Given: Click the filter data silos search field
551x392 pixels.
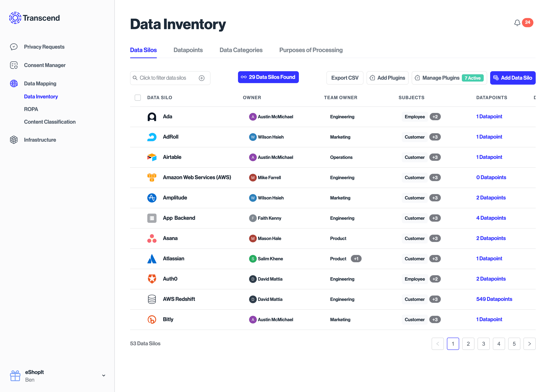Looking at the screenshot, I should (x=170, y=78).
